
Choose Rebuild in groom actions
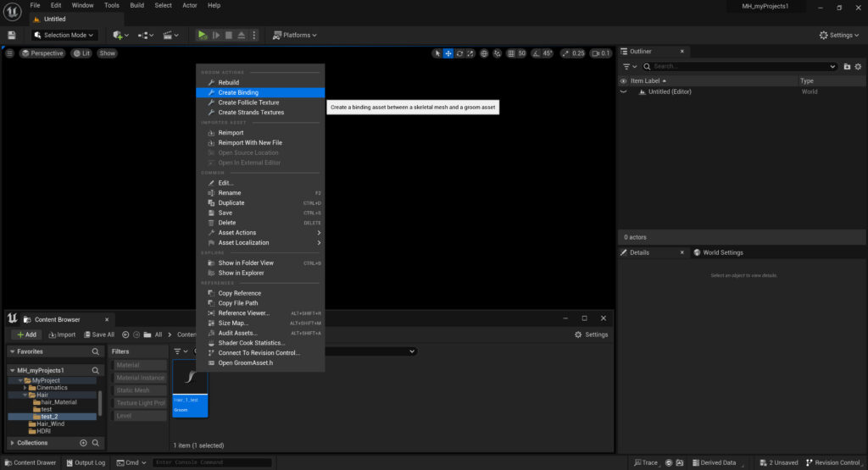point(260,82)
